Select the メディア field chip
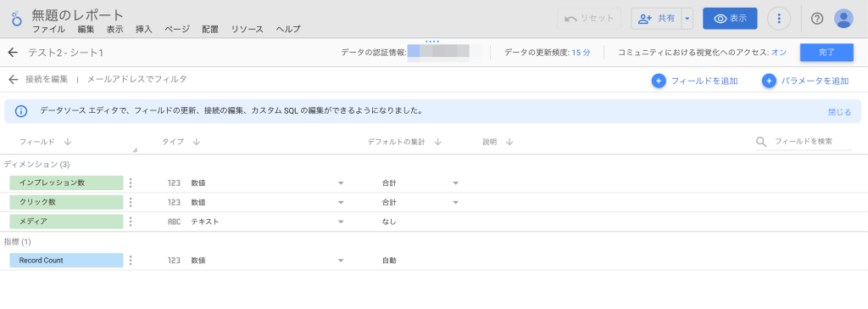This screenshot has height=309, width=868. [x=66, y=222]
